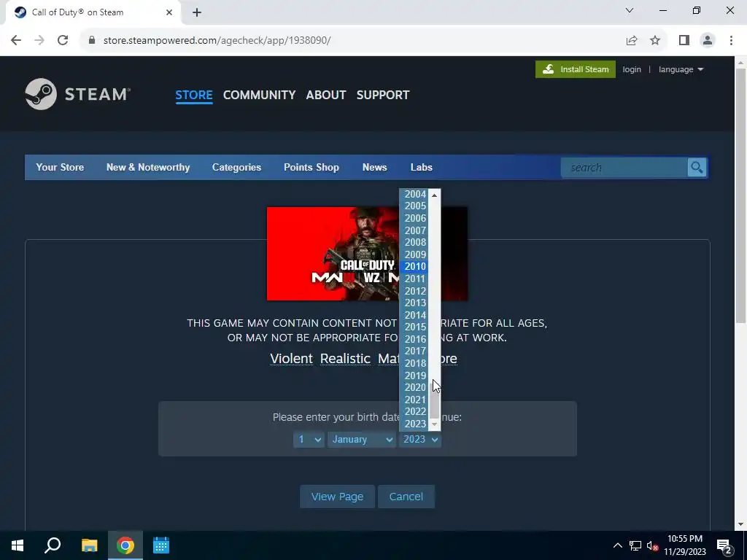Click the taskbar clock and date
747x560 pixels.
point(685,545)
